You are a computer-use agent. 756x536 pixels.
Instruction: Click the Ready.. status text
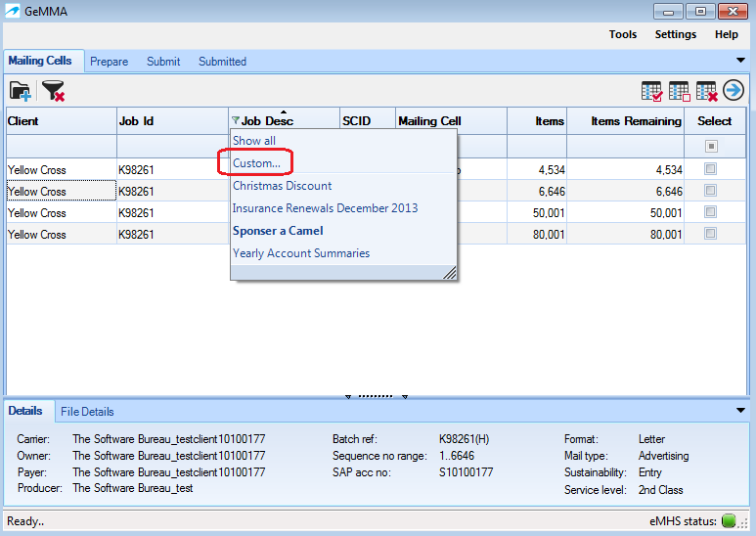coord(25,521)
